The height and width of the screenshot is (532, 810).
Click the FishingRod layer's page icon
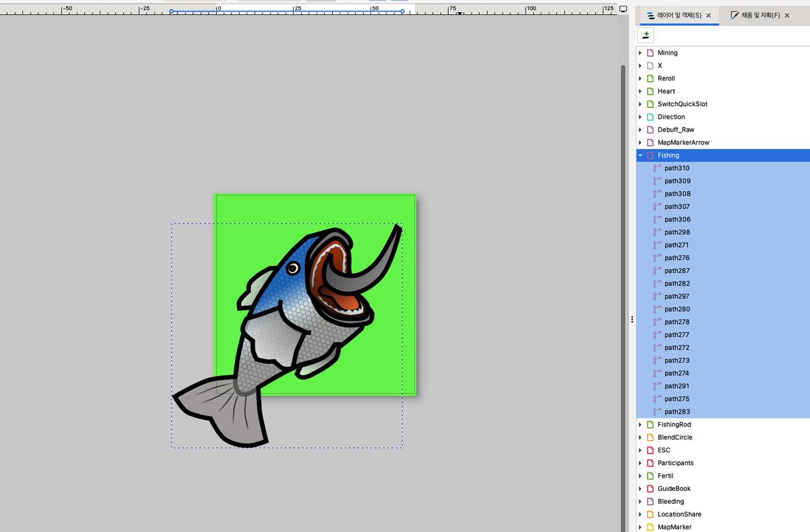click(x=650, y=425)
